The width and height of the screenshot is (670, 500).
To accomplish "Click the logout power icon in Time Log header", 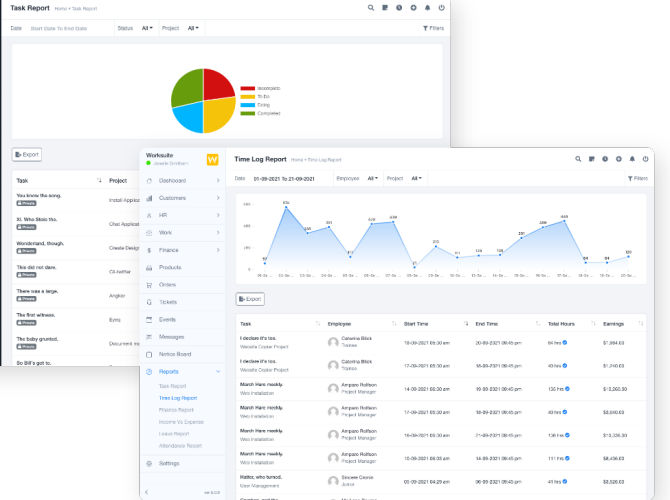I will coord(645,159).
